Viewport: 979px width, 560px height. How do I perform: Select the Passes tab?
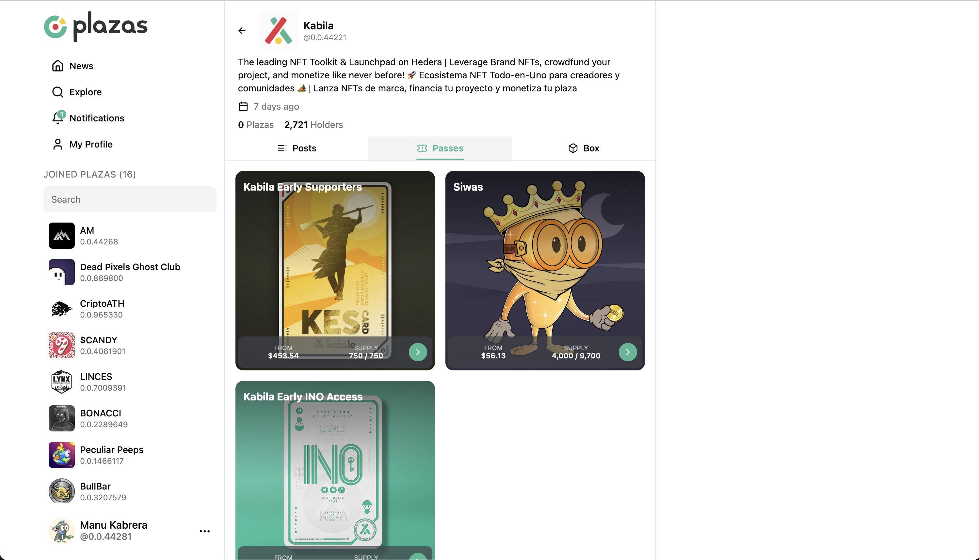[440, 148]
